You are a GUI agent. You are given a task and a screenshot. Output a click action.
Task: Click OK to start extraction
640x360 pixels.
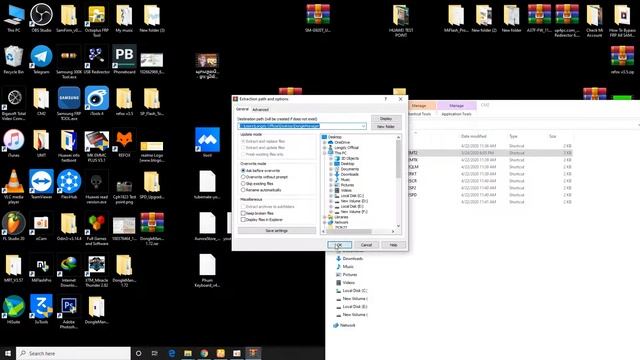click(339, 245)
